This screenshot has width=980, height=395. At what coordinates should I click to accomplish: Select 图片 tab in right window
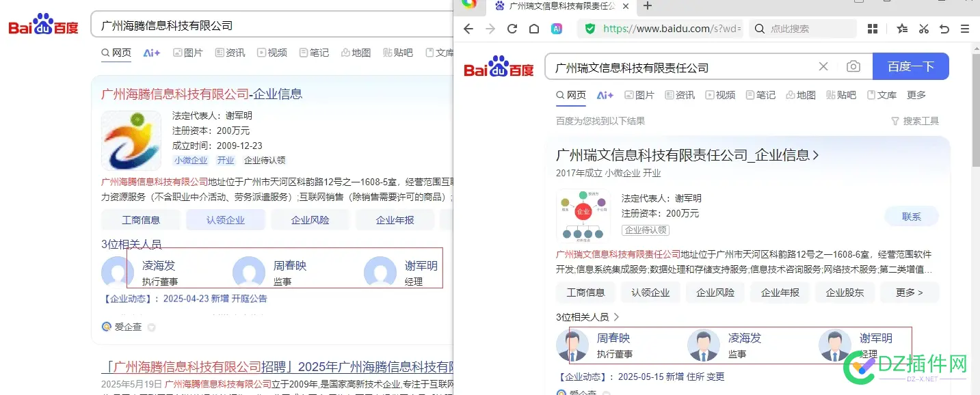point(639,95)
